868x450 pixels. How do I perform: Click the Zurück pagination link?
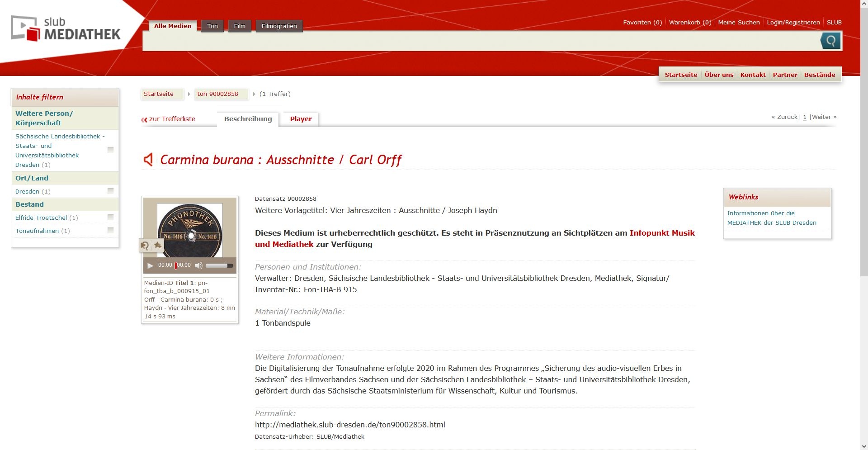(x=785, y=117)
